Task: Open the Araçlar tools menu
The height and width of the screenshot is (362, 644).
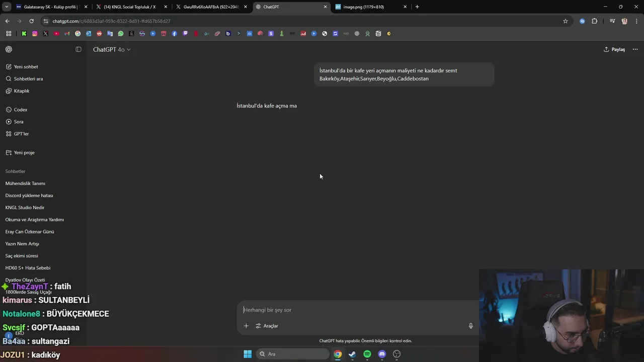Action: (267, 326)
